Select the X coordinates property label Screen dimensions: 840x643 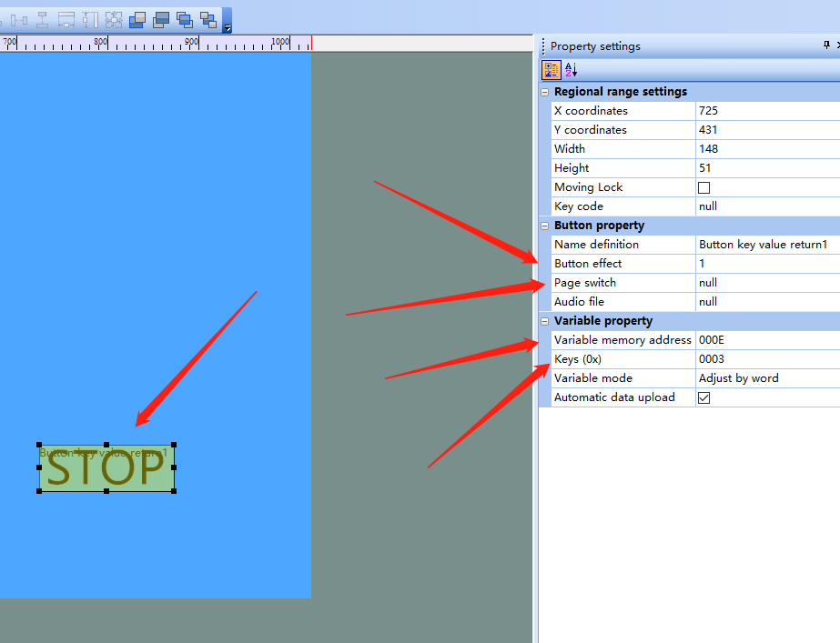click(x=591, y=111)
